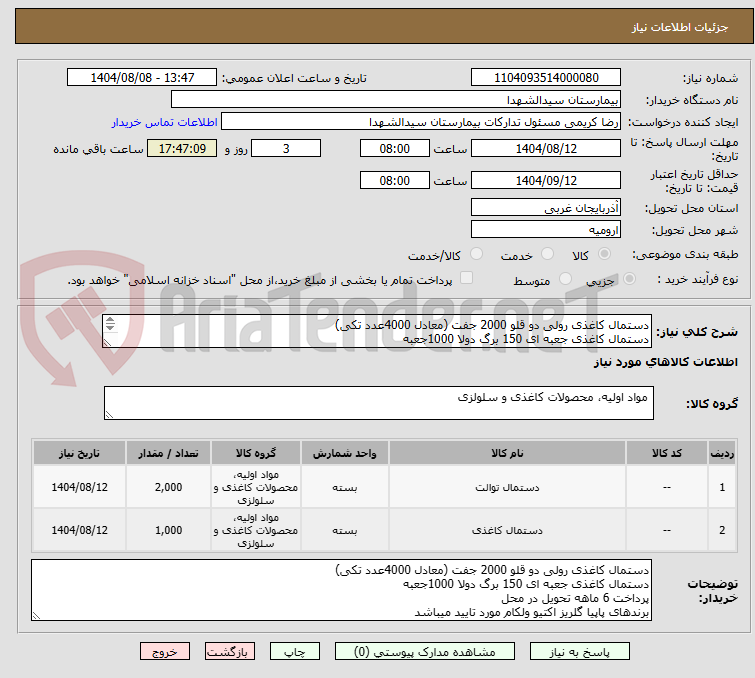Click the 'ردیف' column header
This screenshot has height=678, width=755.
click(722, 453)
